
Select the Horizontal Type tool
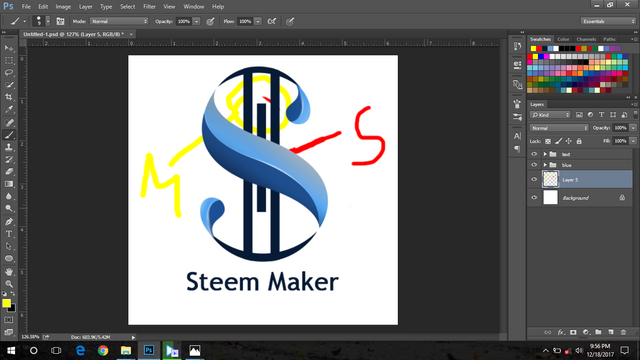tap(9, 234)
